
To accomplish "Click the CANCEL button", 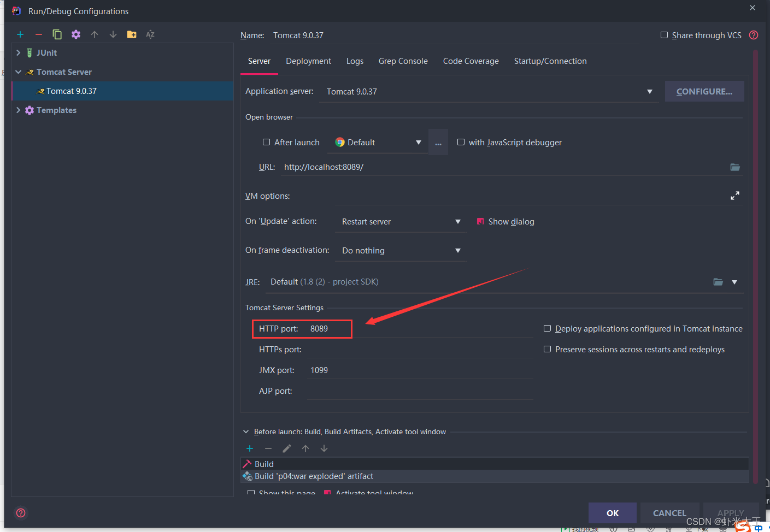I will [669, 513].
